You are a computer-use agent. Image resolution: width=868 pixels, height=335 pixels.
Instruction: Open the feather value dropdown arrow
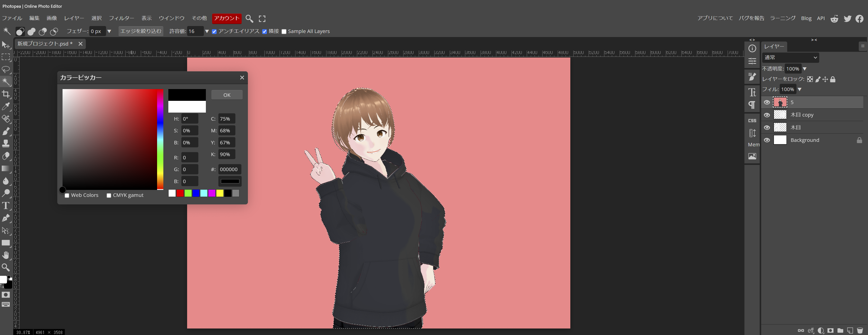point(109,31)
